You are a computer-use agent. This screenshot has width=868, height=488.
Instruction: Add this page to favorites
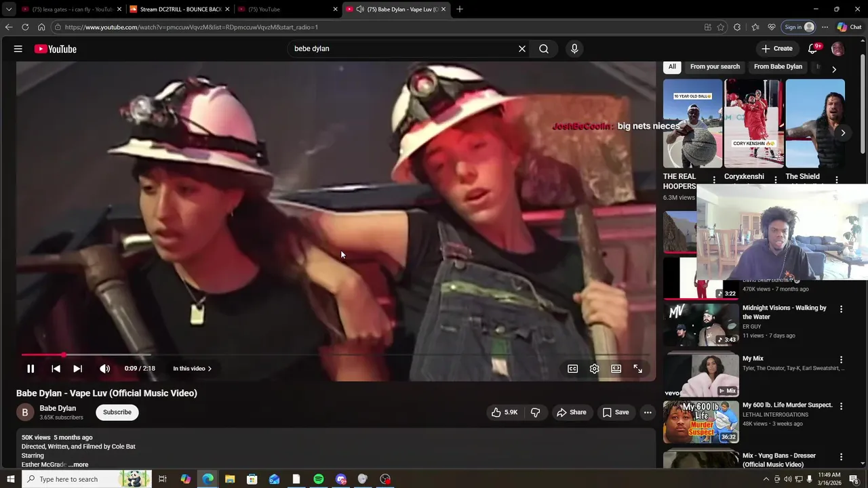[x=721, y=27]
